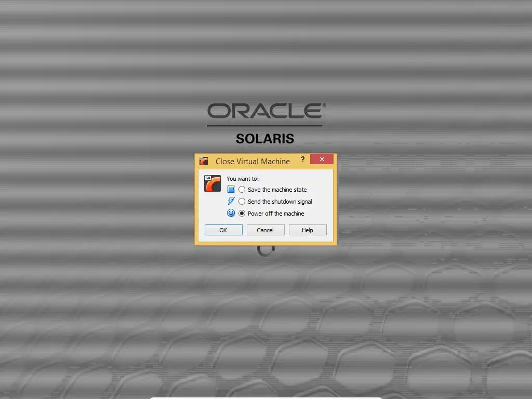Select Power off the machine radio button

pos(242,213)
